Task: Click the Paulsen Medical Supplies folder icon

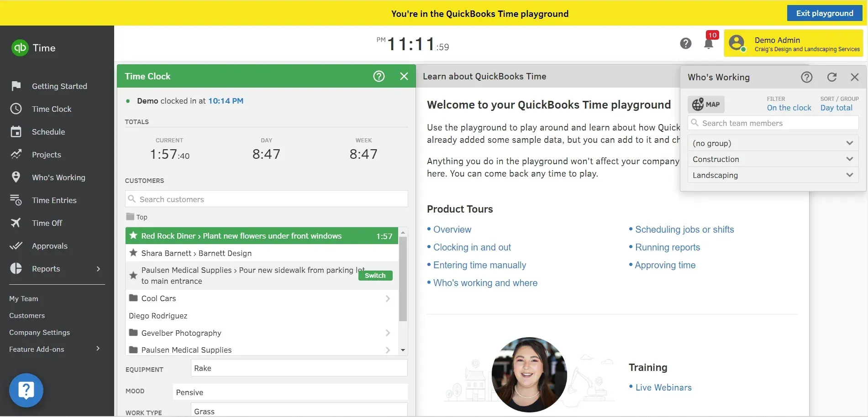Action: (x=133, y=349)
